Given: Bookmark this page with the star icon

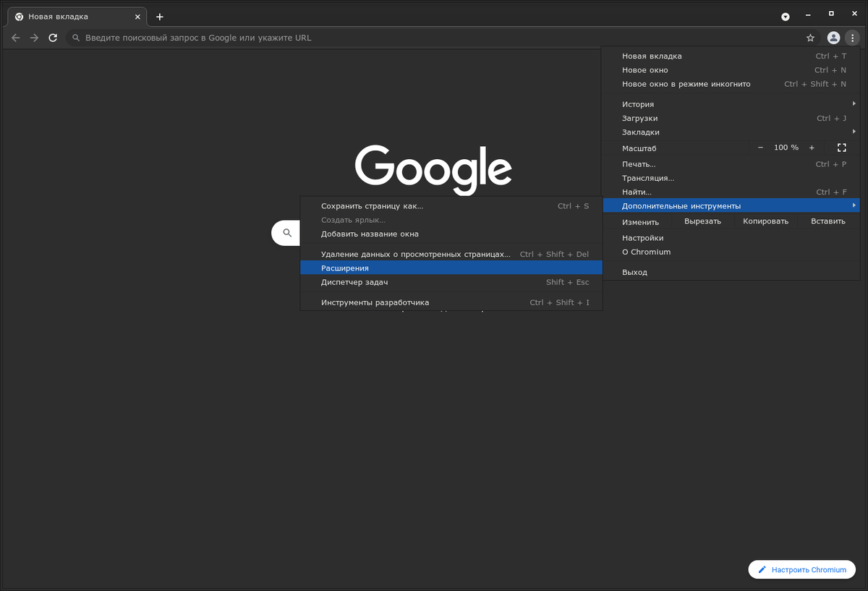Looking at the screenshot, I should pos(810,38).
